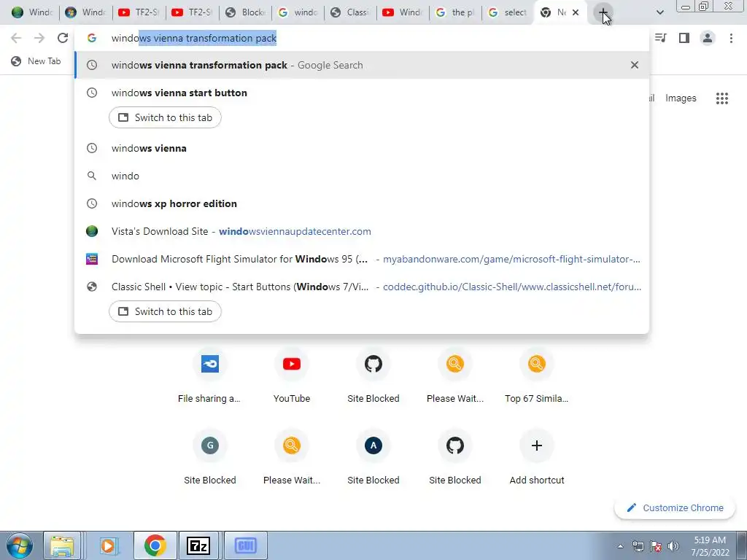Select the windows vienna transformation pack suggestion
Image resolution: width=747 pixels, height=560 pixels.
(x=362, y=65)
